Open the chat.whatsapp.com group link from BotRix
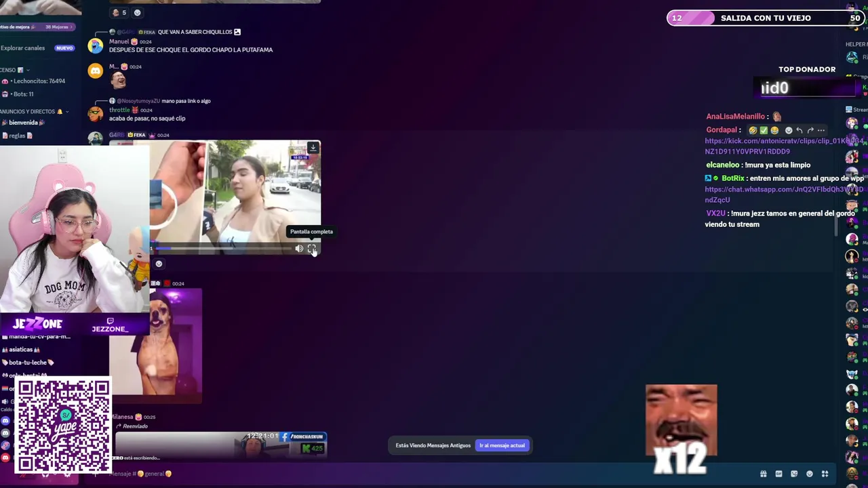 click(x=784, y=195)
